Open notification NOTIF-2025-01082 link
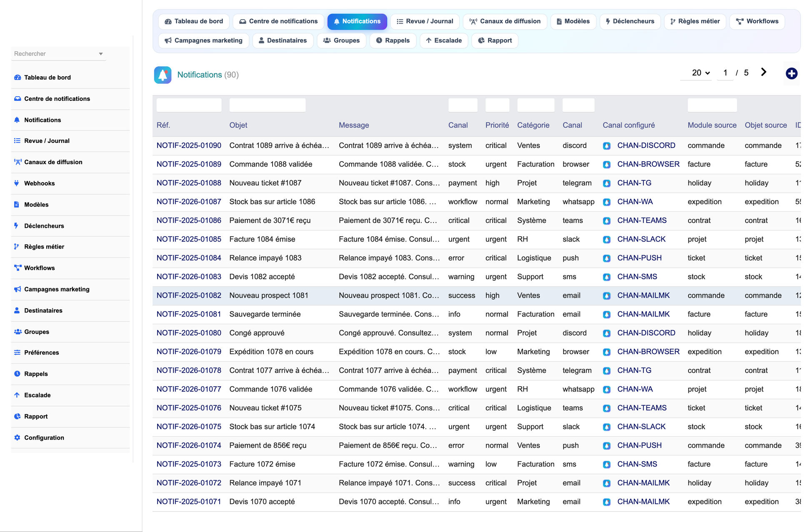This screenshot has width=811, height=532. tap(189, 295)
